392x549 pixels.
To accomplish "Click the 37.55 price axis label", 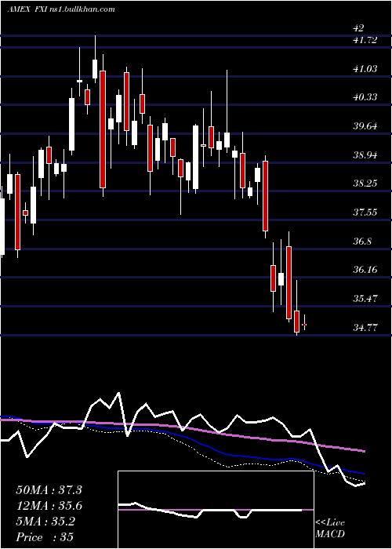I will (x=365, y=213).
